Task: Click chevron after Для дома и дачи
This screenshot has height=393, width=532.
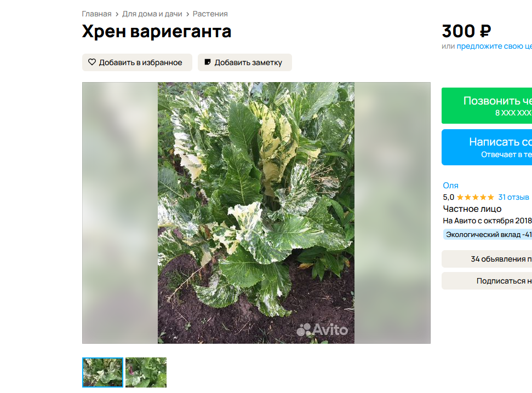Action: click(x=187, y=14)
